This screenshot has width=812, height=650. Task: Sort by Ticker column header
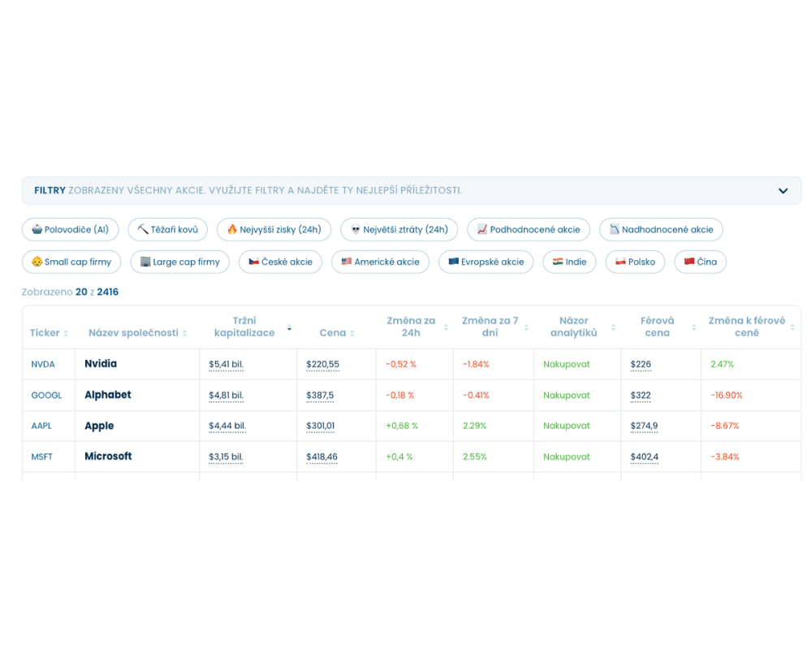click(x=49, y=333)
